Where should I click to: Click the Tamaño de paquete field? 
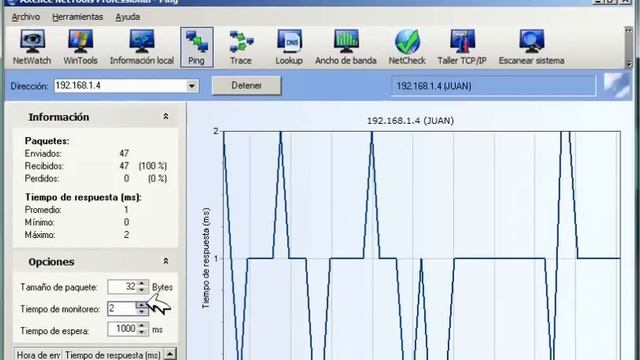pyautogui.click(x=122, y=287)
